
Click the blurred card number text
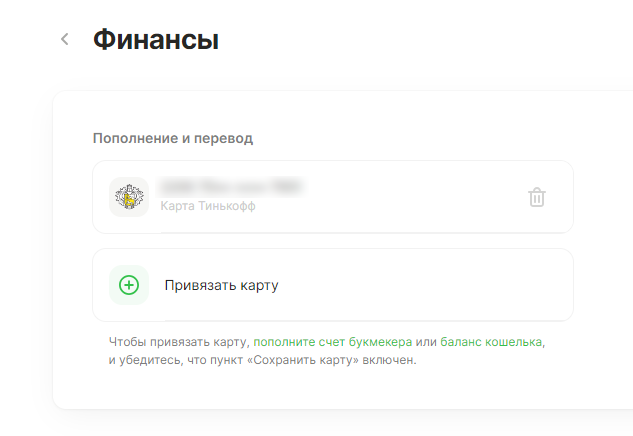click(x=231, y=187)
